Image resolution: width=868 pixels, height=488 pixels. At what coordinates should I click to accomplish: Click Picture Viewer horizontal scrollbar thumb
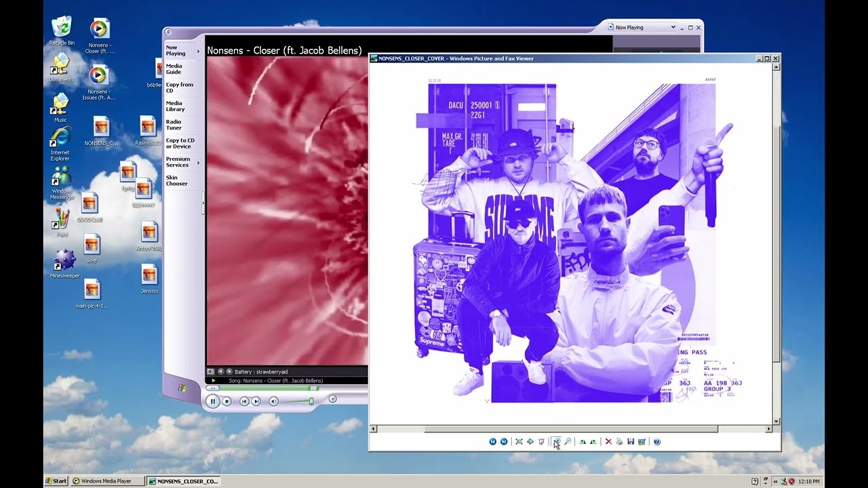pos(571,429)
